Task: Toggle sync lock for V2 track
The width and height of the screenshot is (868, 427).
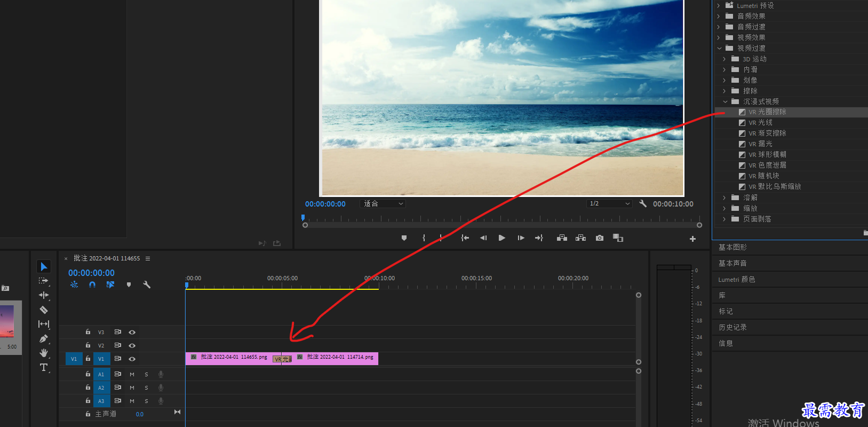Action: click(x=117, y=345)
